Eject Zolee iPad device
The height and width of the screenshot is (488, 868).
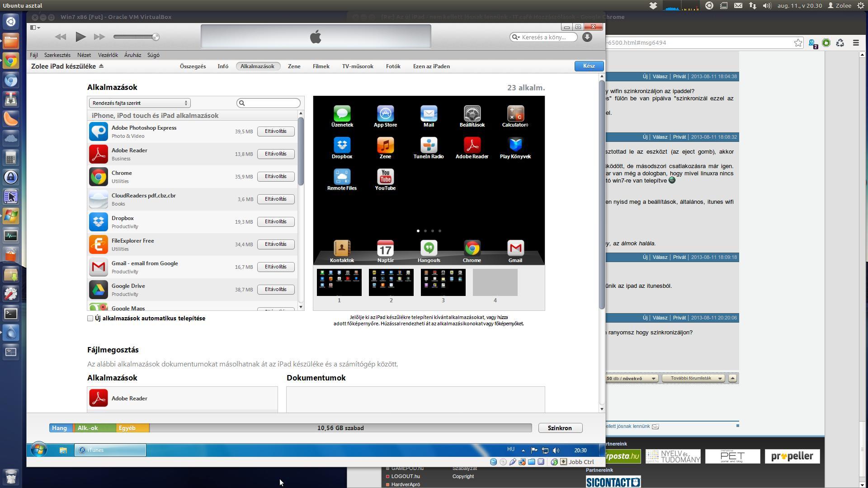click(x=101, y=66)
